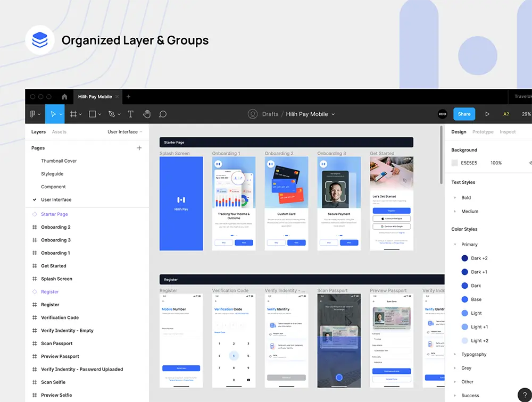The width and height of the screenshot is (532, 402).
Task: Add a new page with plus icon
Action: click(139, 148)
